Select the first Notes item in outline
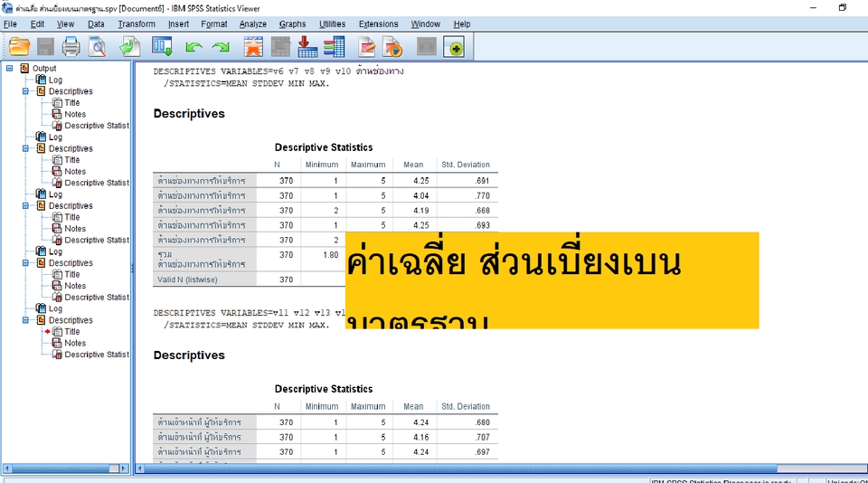The image size is (868, 483). (x=75, y=114)
